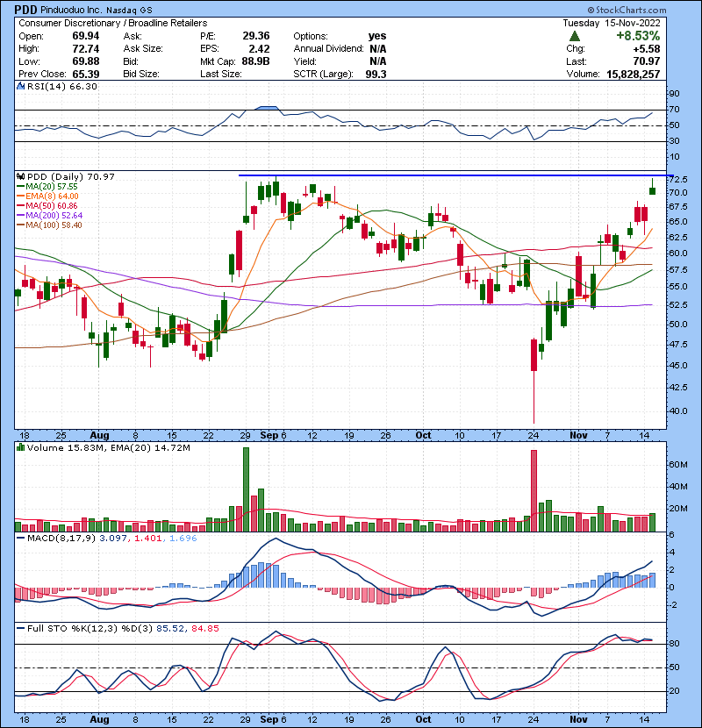Click the tallest red volume bar near Oct 24

[534, 491]
